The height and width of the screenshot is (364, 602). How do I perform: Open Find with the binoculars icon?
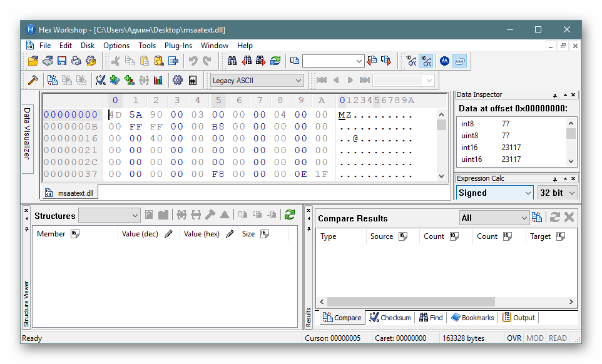click(232, 61)
